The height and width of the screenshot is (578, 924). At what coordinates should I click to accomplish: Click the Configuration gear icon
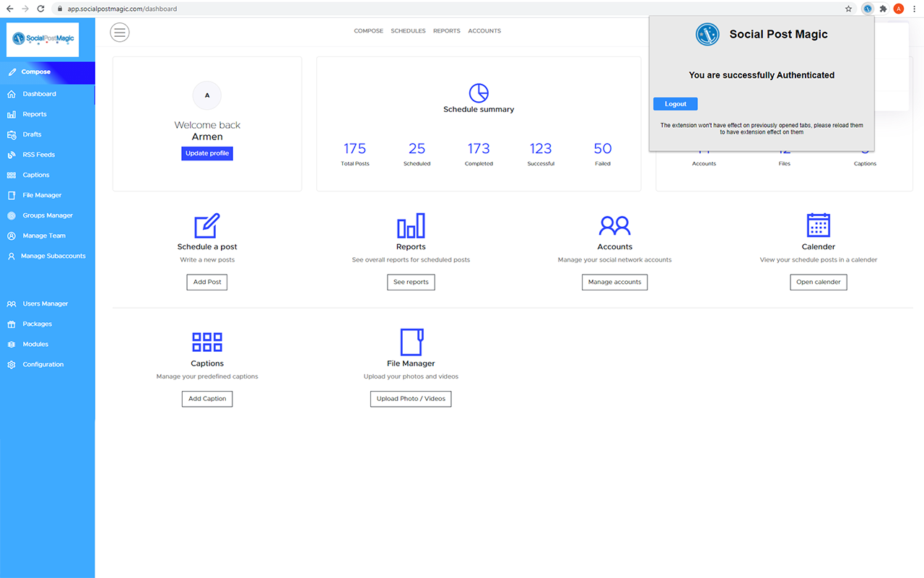pos(12,364)
